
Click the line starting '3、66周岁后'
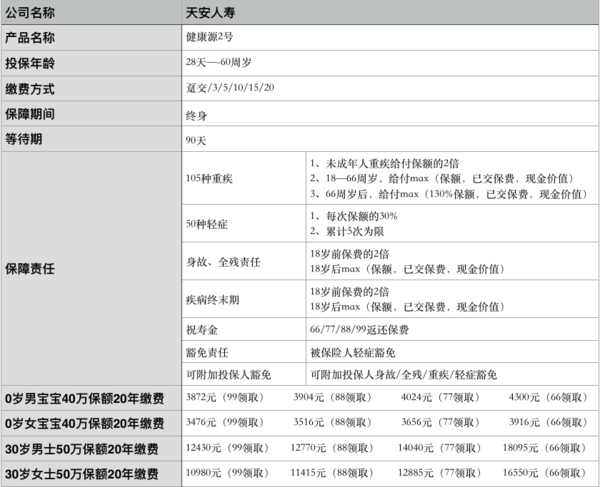point(450,194)
